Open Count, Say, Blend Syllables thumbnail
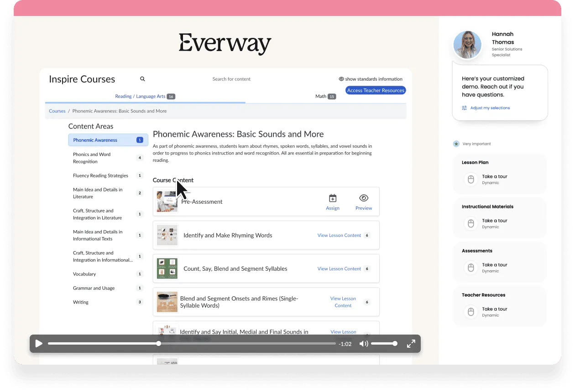 tap(167, 268)
